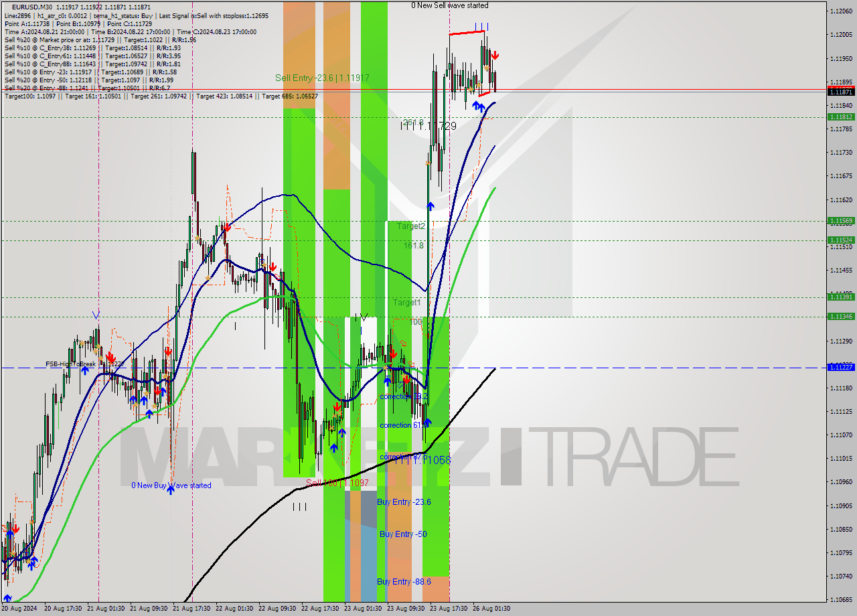Viewport: 857px width, 616px height.
Task: Click the '| | | 1.11729' level label
Action: [x=428, y=125]
